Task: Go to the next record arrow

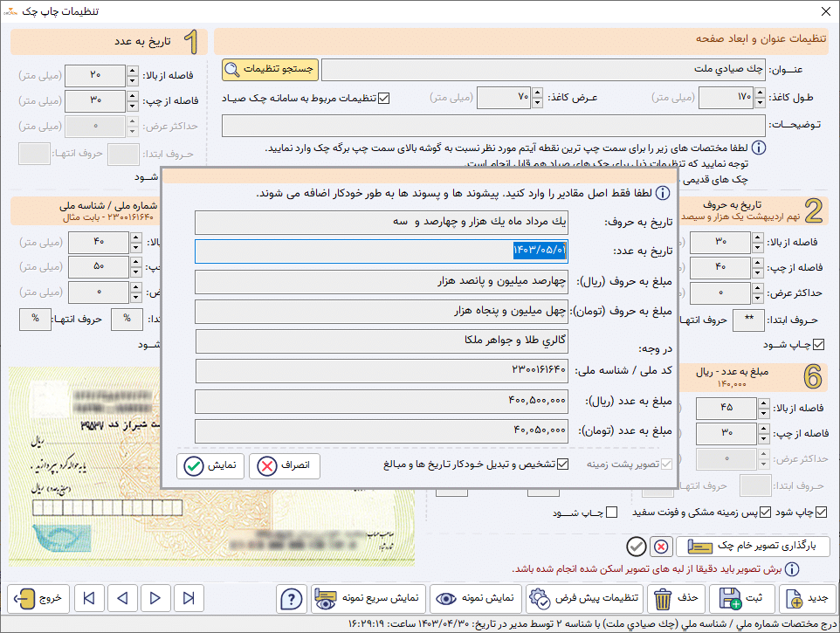Action: (155, 598)
